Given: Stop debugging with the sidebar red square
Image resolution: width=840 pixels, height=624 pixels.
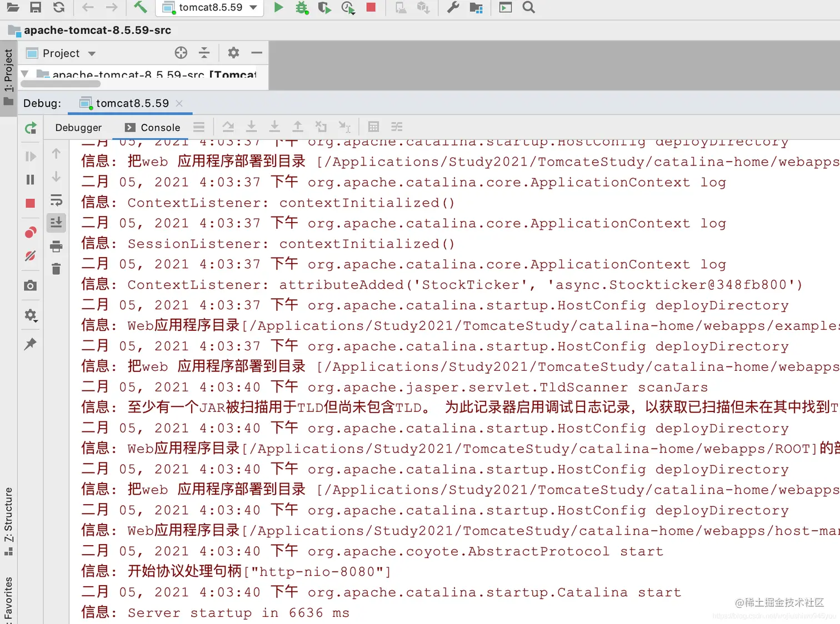Looking at the screenshot, I should [x=31, y=203].
